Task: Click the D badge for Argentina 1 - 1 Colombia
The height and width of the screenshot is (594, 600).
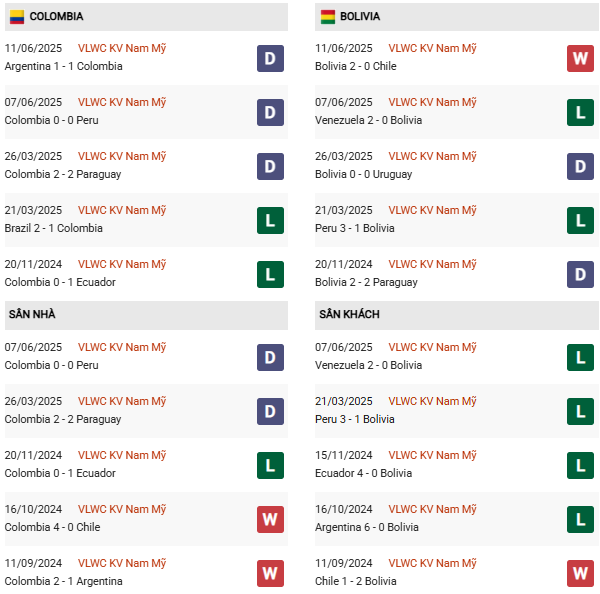Action: [270, 58]
